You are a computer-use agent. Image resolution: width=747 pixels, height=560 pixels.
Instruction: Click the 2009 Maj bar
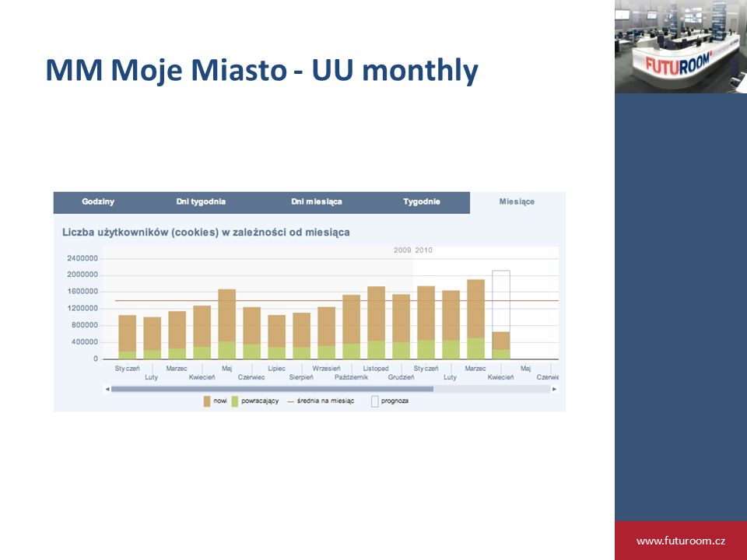pyautogui.click(x=226, y=324)
